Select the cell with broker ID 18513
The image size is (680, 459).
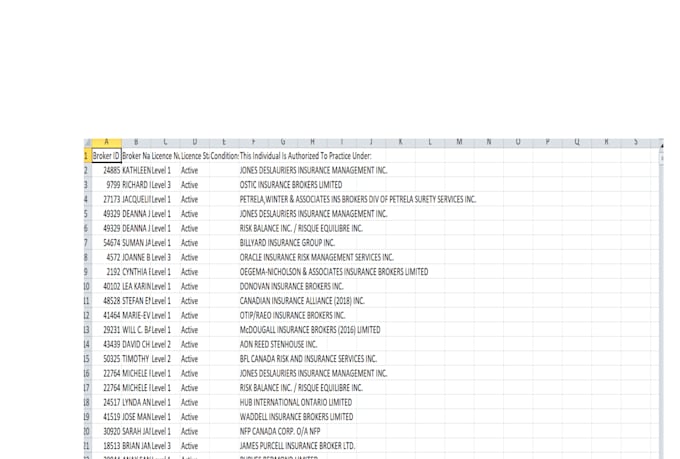tap(107, 446)
